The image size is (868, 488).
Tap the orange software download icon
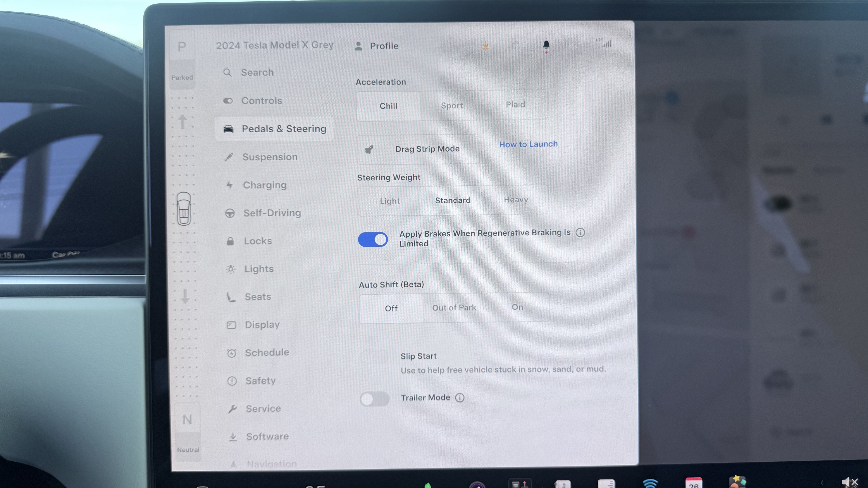click(485, 45)
